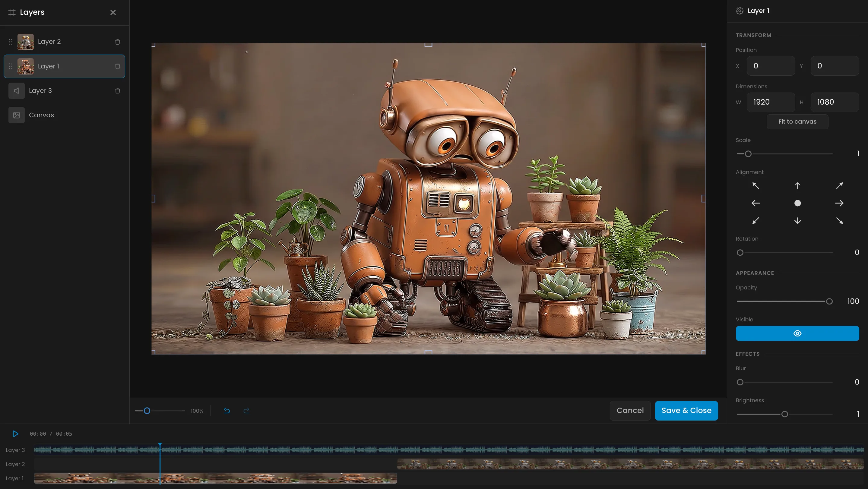The height and width of the screenshot is (489, 868).
Task: Click the Layers panel grid icon
Action: 12,12
